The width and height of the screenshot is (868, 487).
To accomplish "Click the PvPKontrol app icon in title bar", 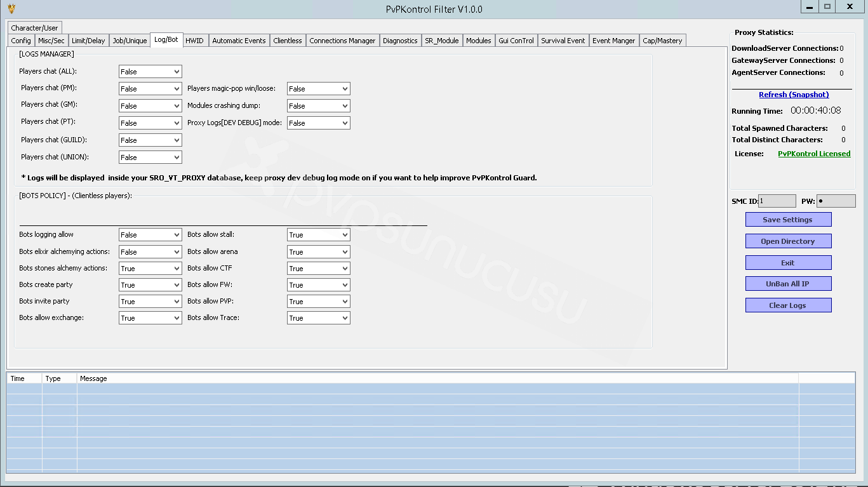I will (x=11, y=8).
